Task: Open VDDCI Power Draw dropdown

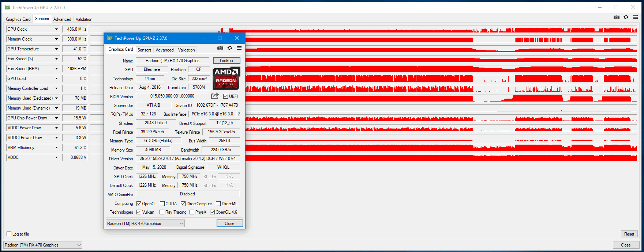Action: coord(56,138)
